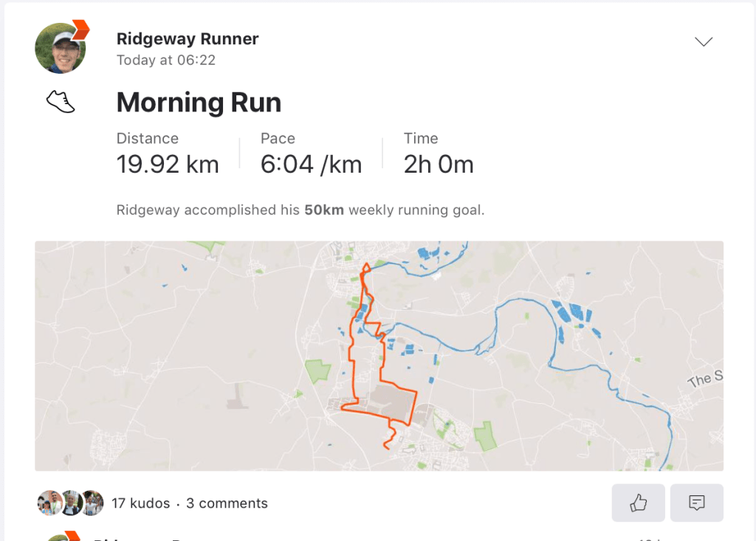This screenshot has height=541, width=756.
Task: Click the running shoe activity icon
Action: point(61,102)
